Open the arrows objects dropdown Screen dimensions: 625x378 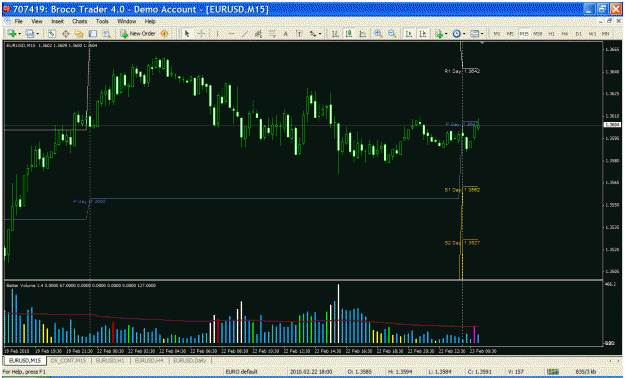315,34
